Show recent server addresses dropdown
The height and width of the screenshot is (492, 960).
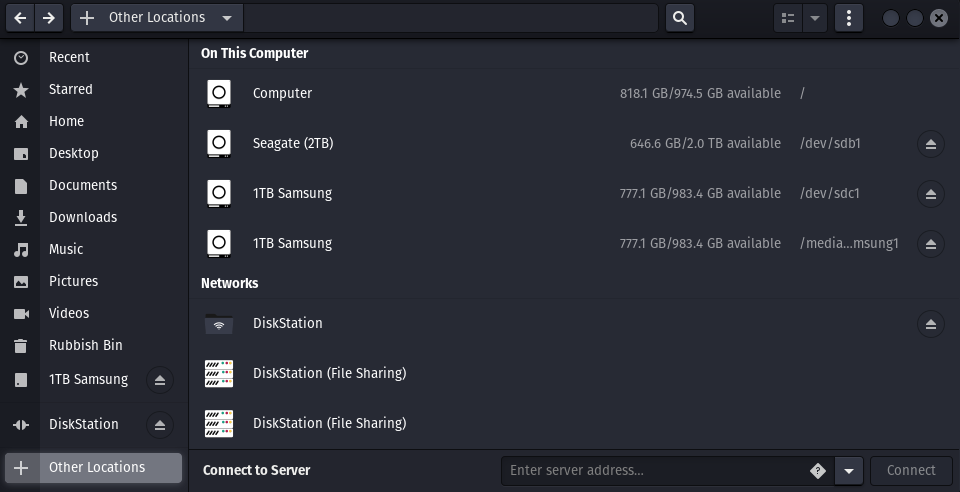[849, 471]
